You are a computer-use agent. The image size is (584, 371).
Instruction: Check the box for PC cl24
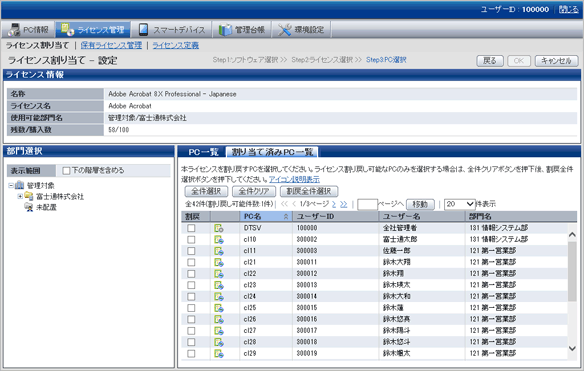tap(191, 297)
